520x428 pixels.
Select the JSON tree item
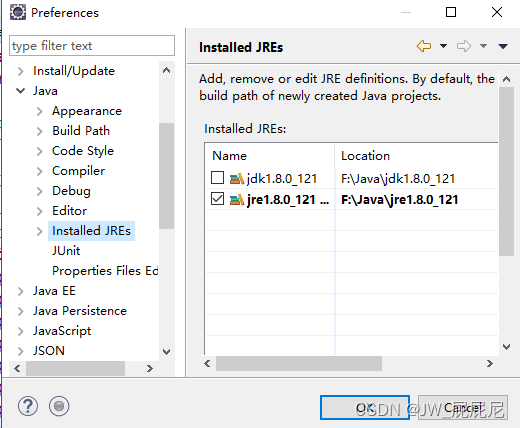coord(49,351)
